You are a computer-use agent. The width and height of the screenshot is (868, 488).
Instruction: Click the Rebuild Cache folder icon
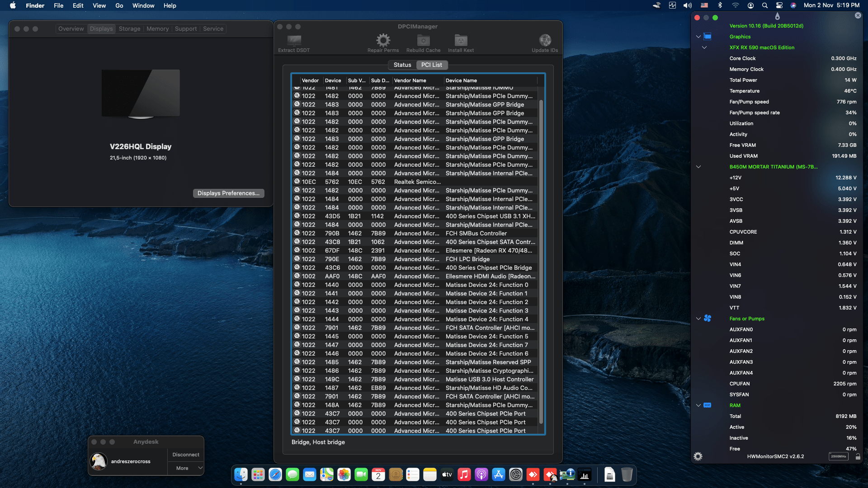[x=423, y=41]
